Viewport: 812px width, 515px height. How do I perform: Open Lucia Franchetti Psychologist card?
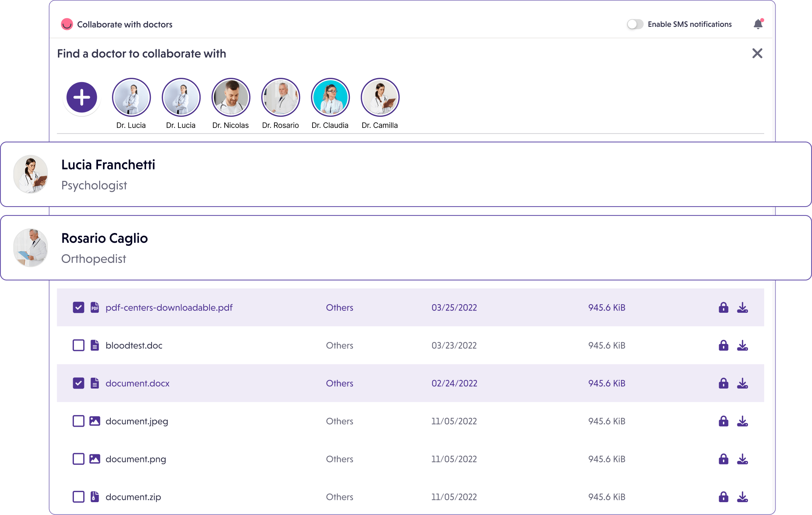(x=405, y=174)
